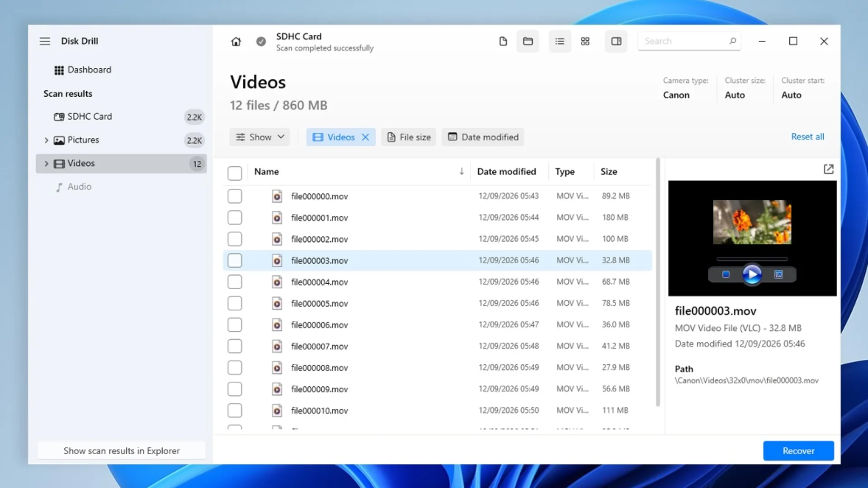868x488 pixels.
Task: Toggle the preview panel icon
Action: point(616,42)
